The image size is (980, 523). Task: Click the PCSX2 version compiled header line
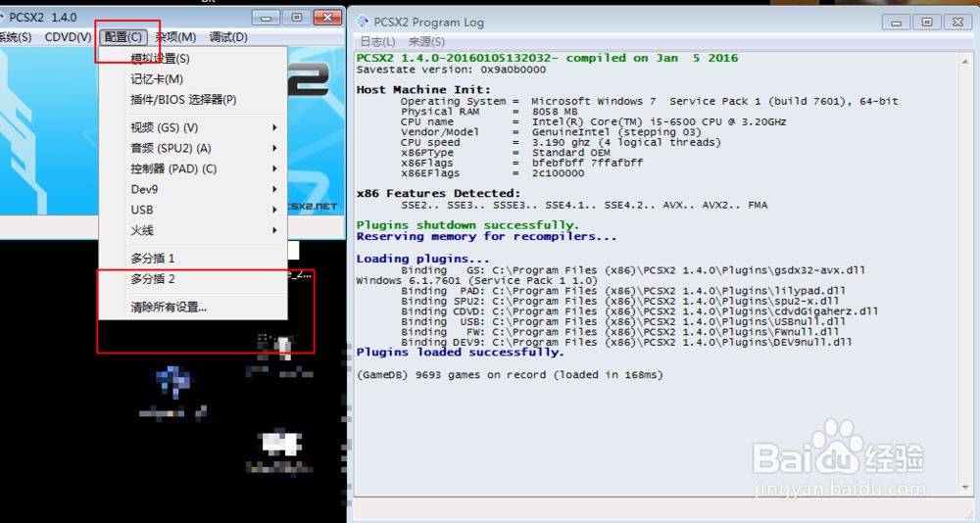click(x=547, y=58)
